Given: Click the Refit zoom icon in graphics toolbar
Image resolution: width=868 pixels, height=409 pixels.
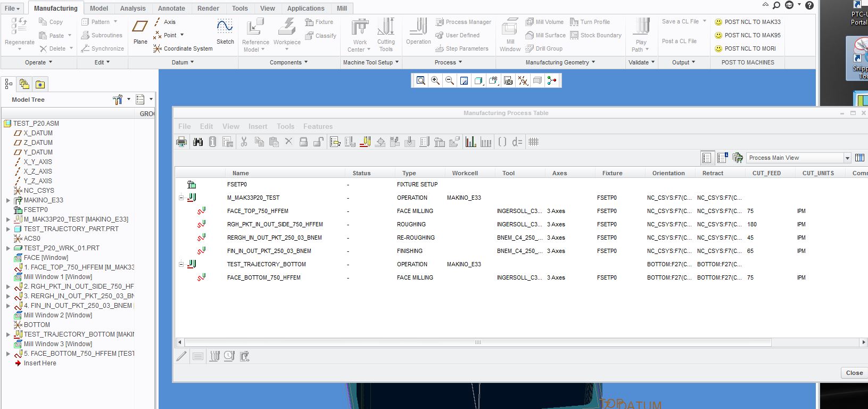Looking at the screenshot, I should point(421,80).
